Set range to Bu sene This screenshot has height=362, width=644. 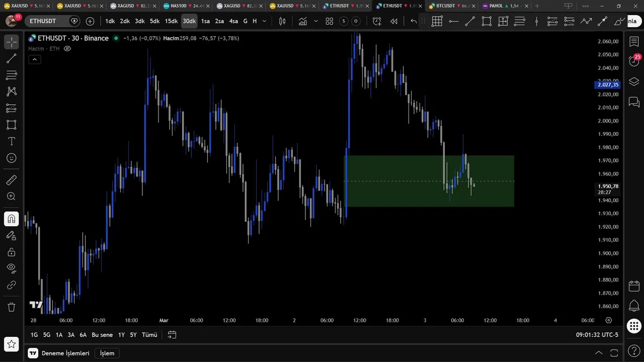102,335
